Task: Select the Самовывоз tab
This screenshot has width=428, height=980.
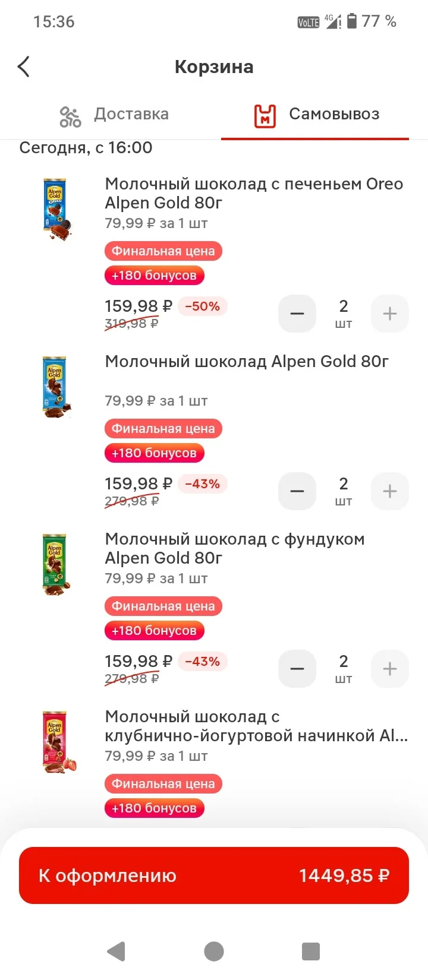Action: [316, 115]
